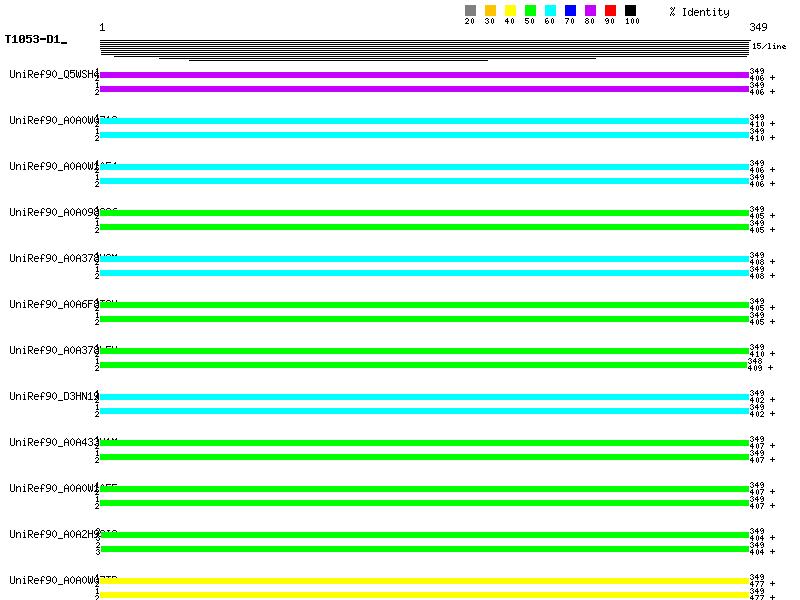Click the red 90% identity legend swatch
Screen dimensions: 800x600
[610, 11]
